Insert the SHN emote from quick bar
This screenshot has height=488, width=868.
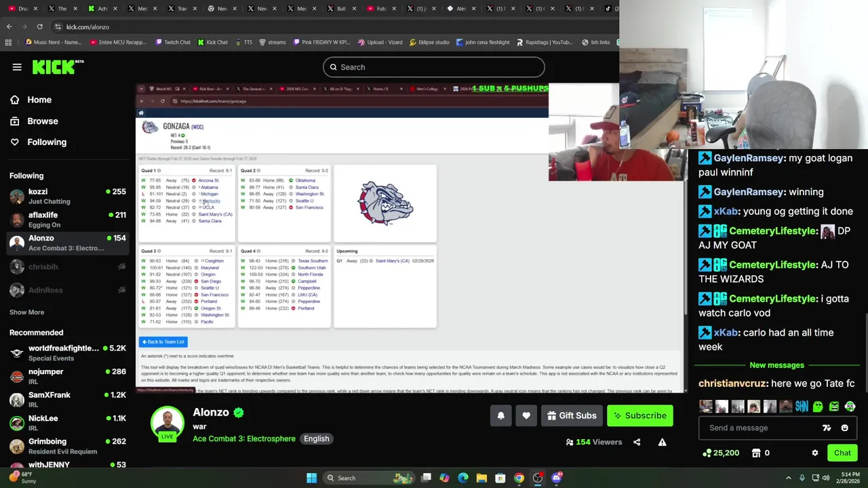coord(802,407)
